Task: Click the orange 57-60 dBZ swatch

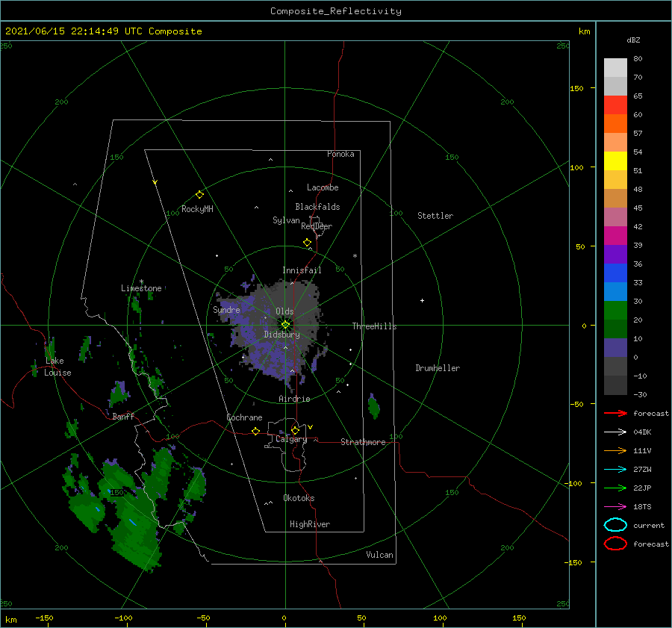Action: click(615, 124)
